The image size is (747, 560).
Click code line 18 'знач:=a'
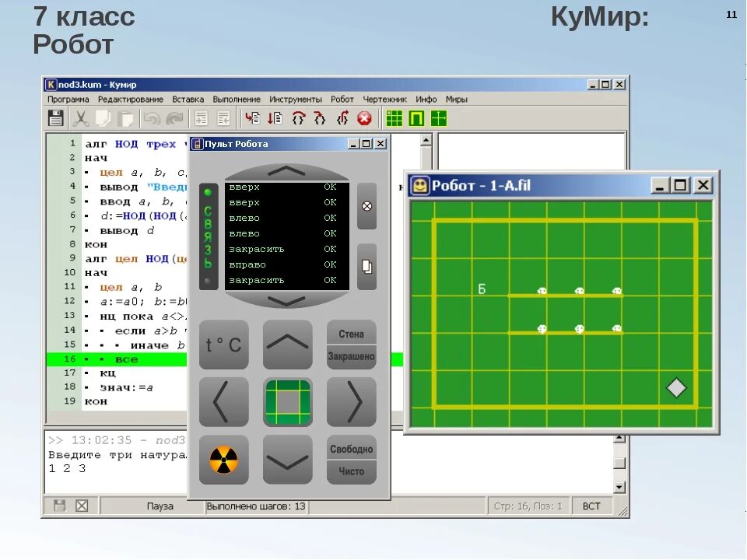pos(127,387)
